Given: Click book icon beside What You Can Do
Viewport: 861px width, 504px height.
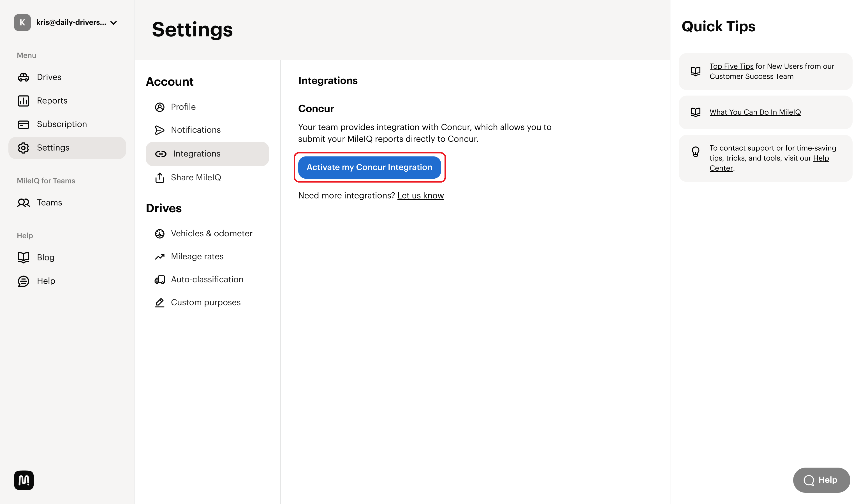Looking at the screenshot, I should pos(695,112).
